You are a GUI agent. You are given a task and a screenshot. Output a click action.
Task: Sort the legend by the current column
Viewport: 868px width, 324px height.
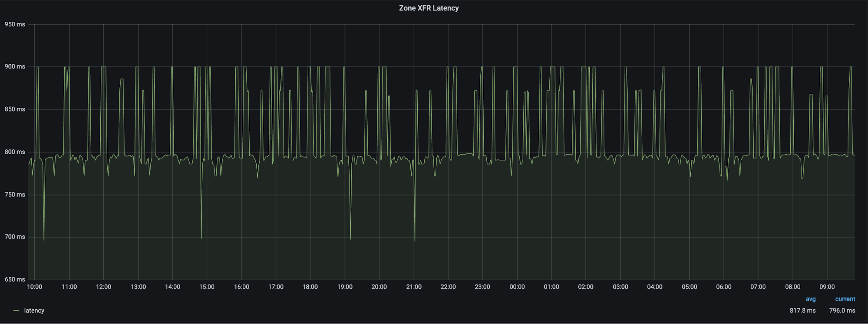pos(845,299)
